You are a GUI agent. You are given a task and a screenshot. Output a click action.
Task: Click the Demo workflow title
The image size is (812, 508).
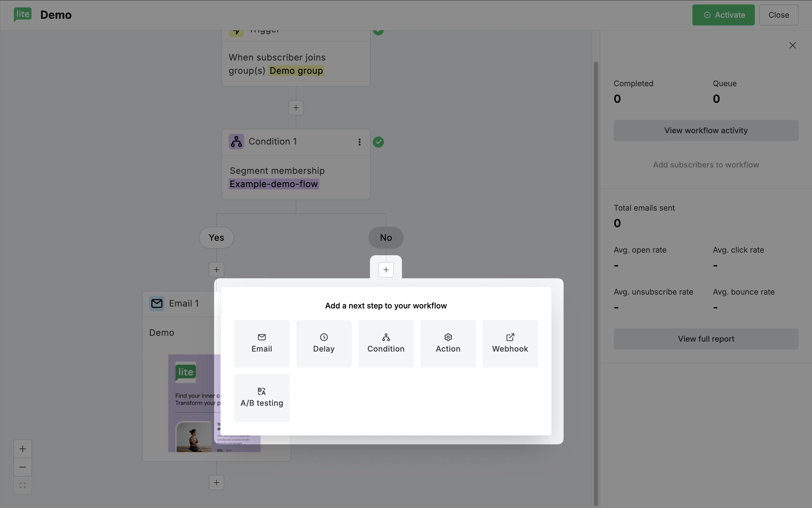[x=56, y=15]
